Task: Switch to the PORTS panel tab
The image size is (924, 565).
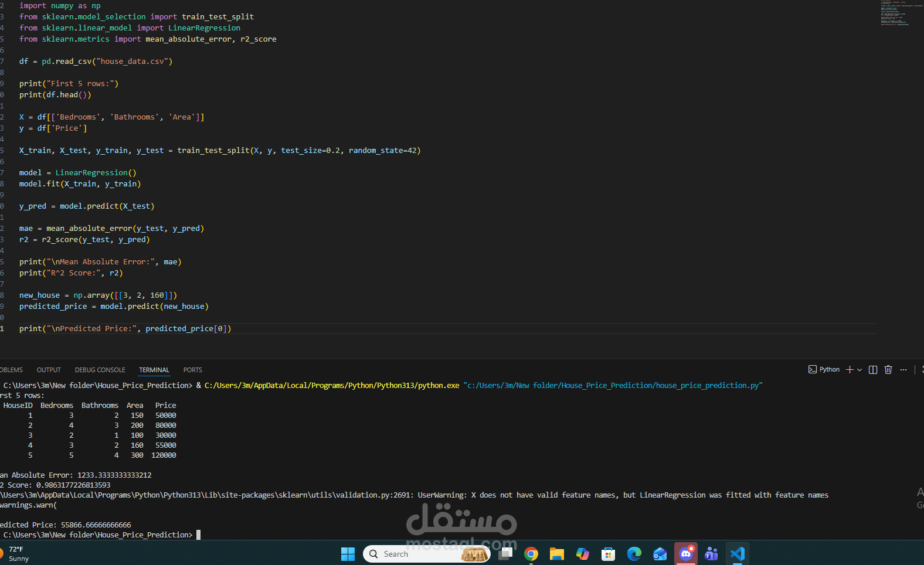Action: [192, 370]
